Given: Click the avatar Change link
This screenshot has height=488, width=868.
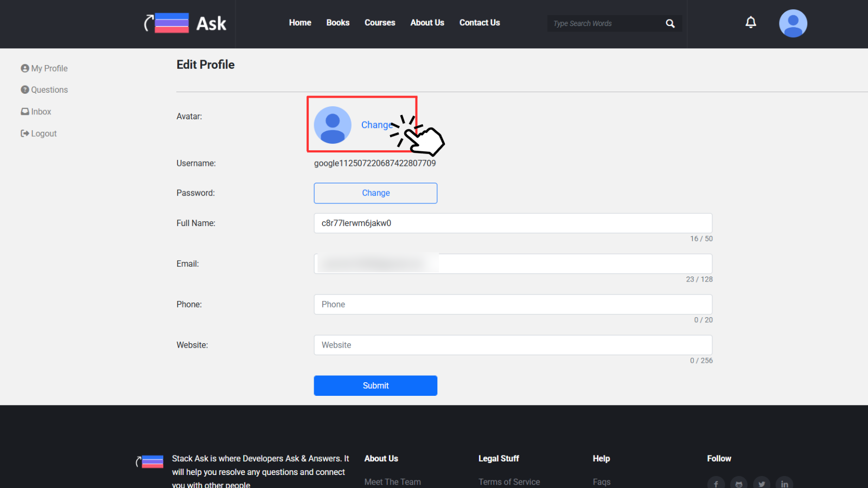Looking at the screenshot, I should (376, 125).
